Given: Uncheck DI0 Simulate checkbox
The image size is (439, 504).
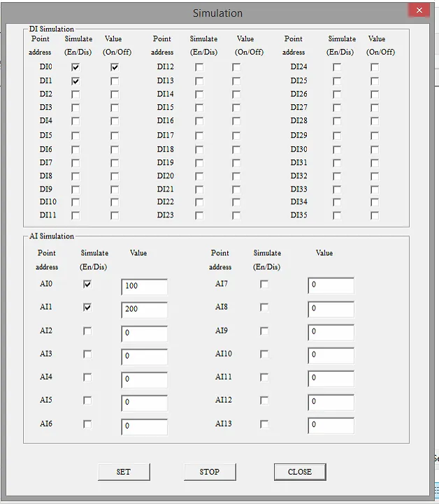Looking at the screenshot, I should click(x=75, y=67).
